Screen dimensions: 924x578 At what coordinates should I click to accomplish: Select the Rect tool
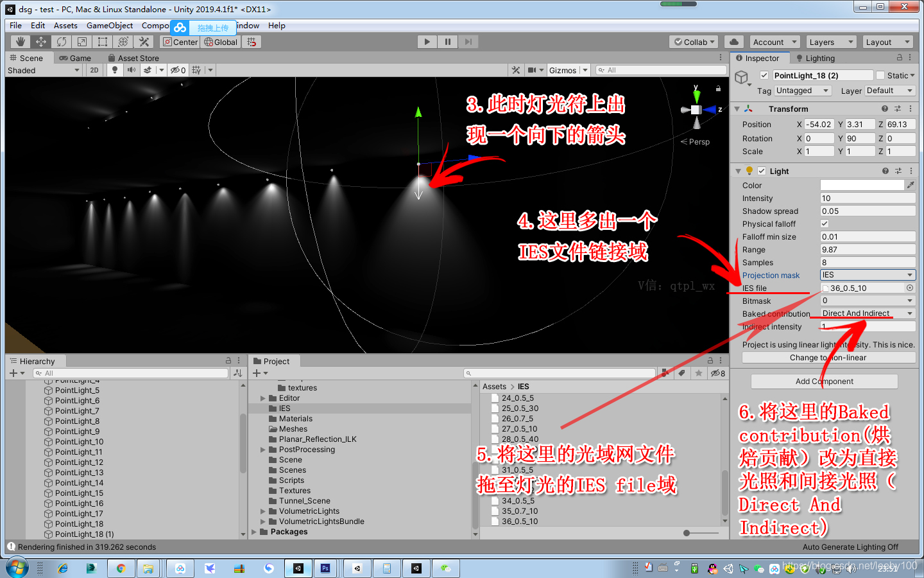click(102, 42)
